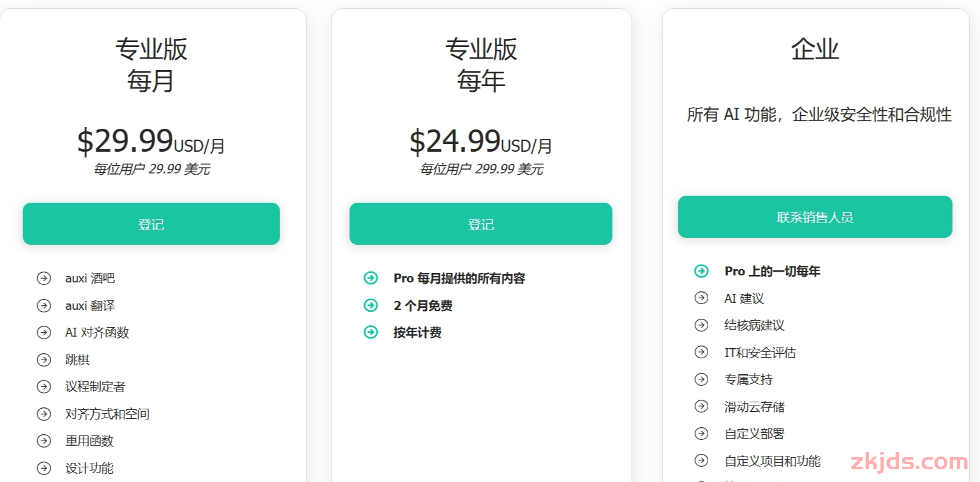Click the green arrow beside Pro 上的一切每年
This screenshot has width=980, height=482.
coord(701,271)
